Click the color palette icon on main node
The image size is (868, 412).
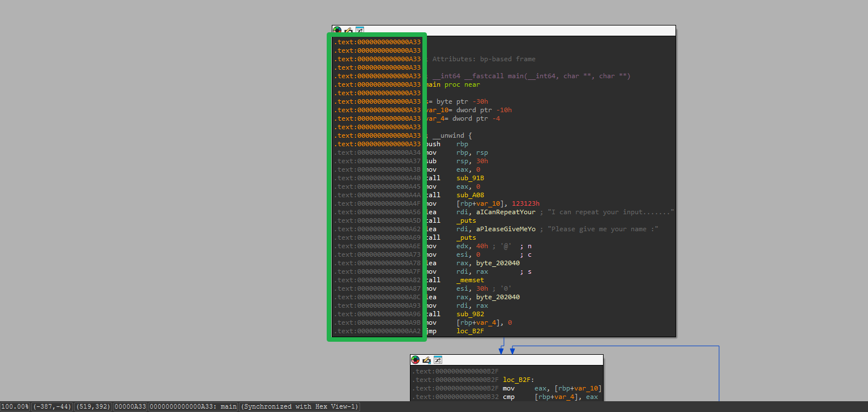click(337, 31)
